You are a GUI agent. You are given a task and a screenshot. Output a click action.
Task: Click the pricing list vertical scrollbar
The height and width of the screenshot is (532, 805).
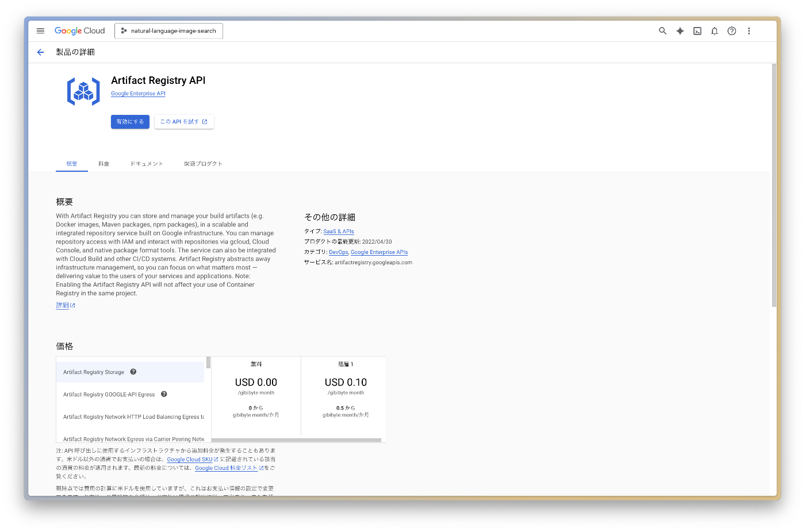[x=208, y=363]
